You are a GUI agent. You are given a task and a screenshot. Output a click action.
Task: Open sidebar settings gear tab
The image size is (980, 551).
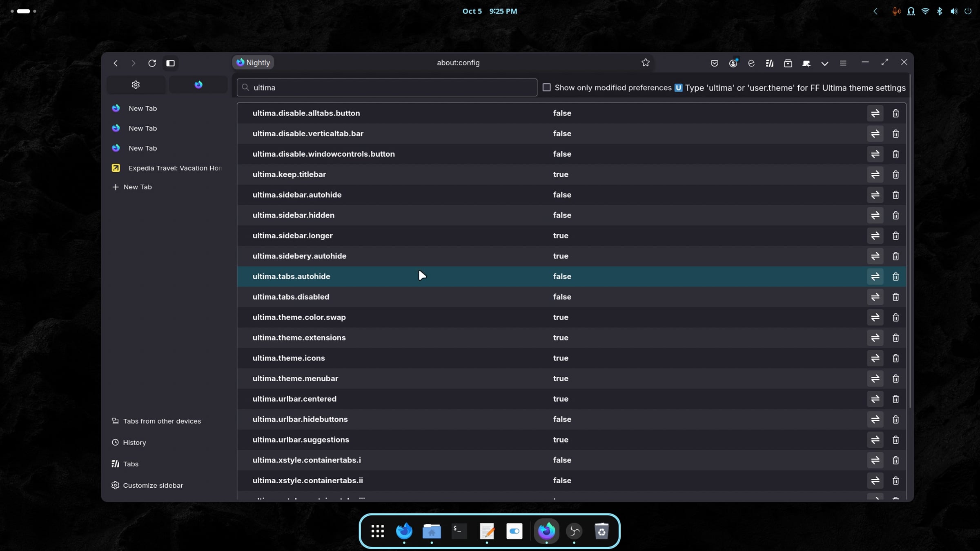click(136, 84)
